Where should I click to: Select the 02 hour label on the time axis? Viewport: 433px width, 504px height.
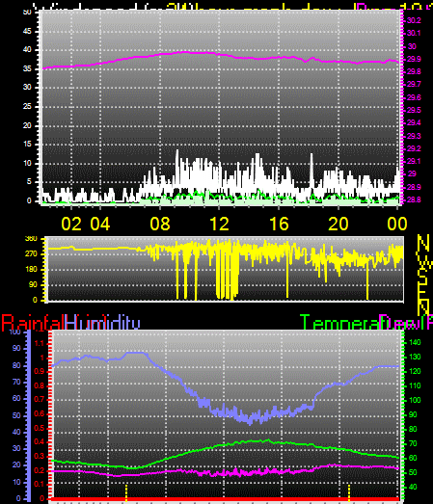tap(71, 224)
